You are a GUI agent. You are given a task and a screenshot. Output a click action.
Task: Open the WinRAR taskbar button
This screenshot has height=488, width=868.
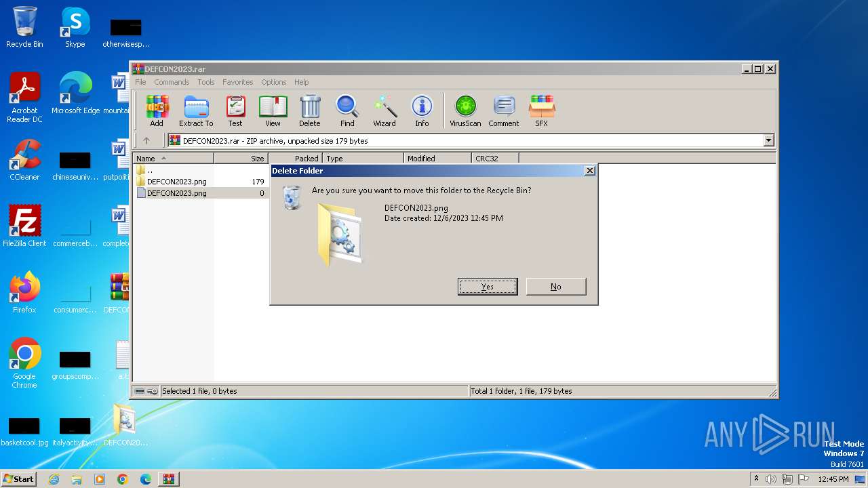169,479
